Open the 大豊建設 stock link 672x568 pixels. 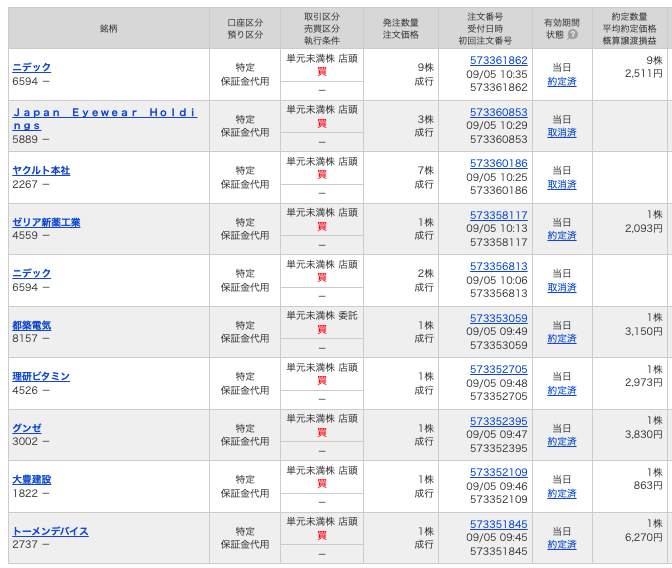click(x=32, y=479)
